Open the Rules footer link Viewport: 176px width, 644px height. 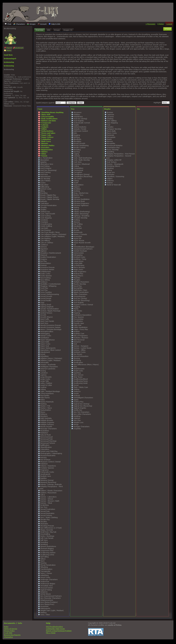click(x=6, y=627)
